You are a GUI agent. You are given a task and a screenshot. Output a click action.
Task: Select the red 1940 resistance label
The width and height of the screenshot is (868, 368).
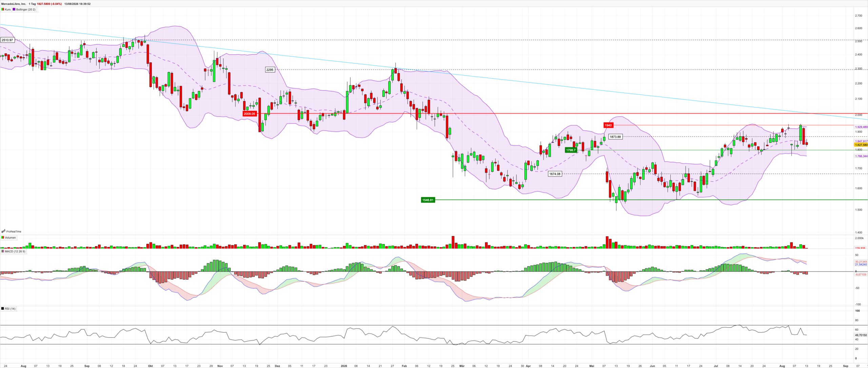coord(608,125)
